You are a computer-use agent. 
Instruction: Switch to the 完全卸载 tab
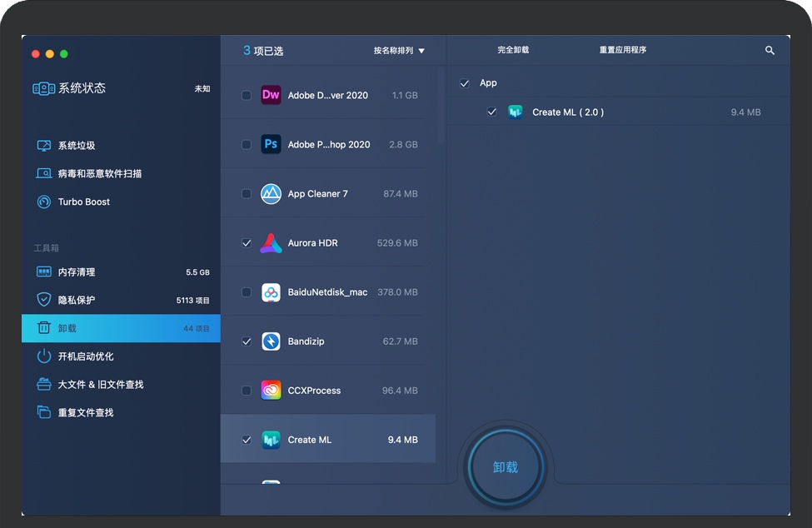[x=513, y=50]
